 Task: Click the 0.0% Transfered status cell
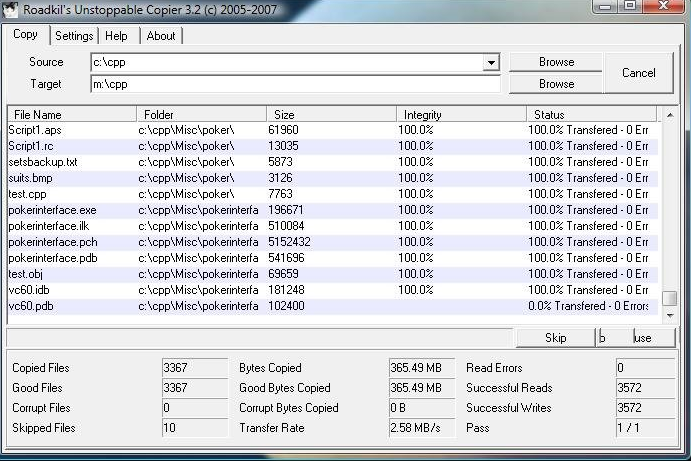tap(588, 306)
